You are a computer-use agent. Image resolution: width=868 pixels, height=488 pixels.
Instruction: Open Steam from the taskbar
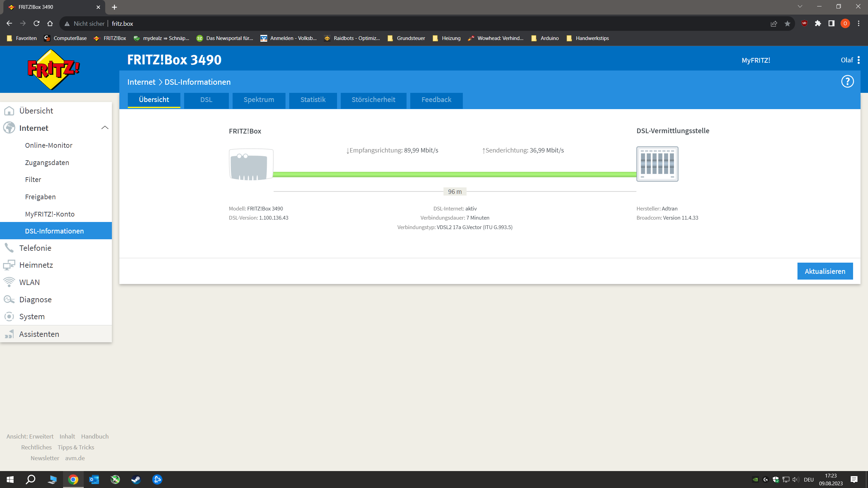click(136, 480)
